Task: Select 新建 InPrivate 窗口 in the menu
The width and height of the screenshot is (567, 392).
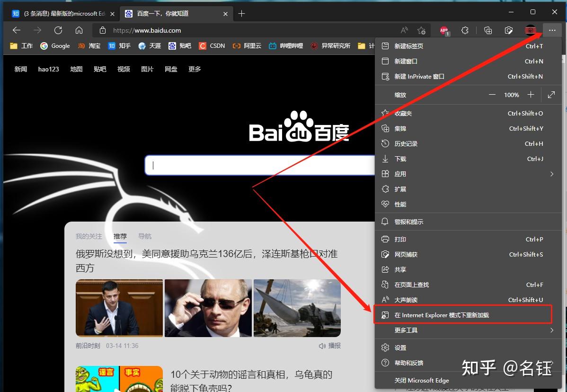Action: 468,76
